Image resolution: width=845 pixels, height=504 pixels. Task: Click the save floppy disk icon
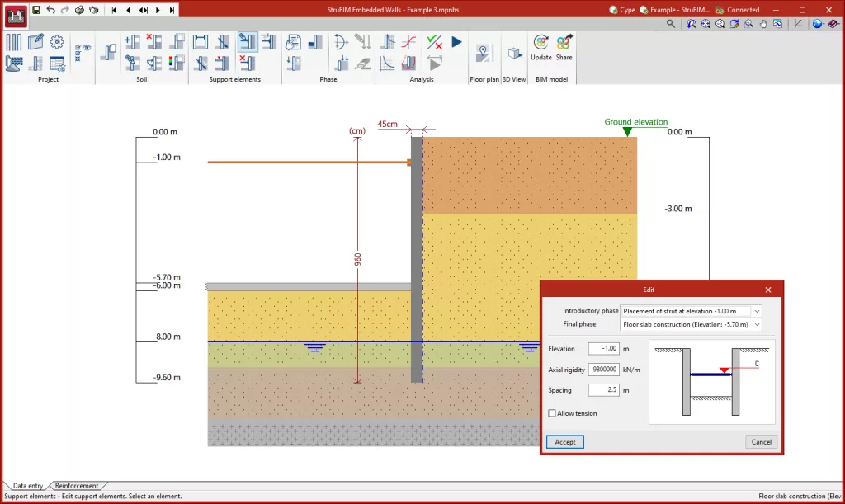[36, 10]
